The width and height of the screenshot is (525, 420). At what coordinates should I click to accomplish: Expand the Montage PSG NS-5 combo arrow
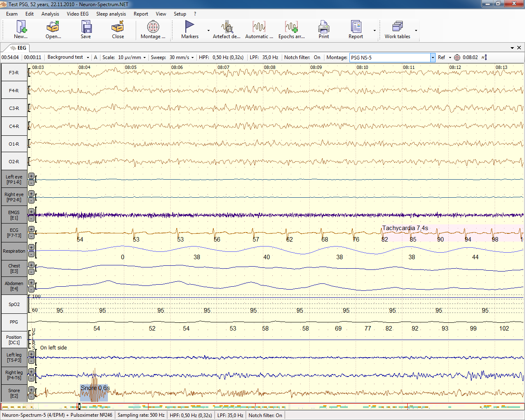pyautogui.click(x=433, y=57)
